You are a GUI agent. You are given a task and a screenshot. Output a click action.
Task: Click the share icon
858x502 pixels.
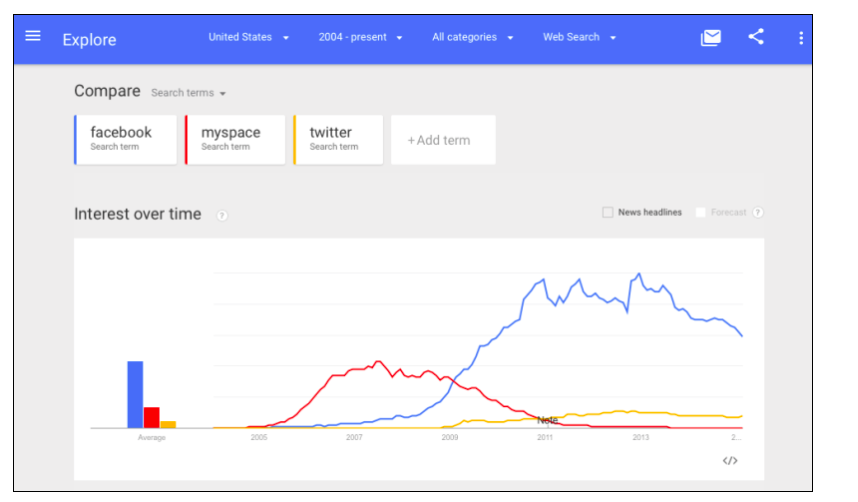point(756,37)
